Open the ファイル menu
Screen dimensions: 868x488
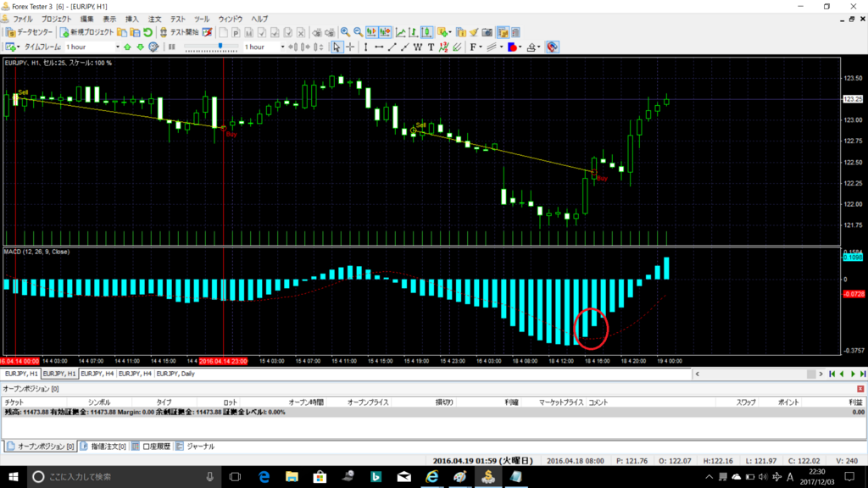pyautogui.click(x=23, y=19)
